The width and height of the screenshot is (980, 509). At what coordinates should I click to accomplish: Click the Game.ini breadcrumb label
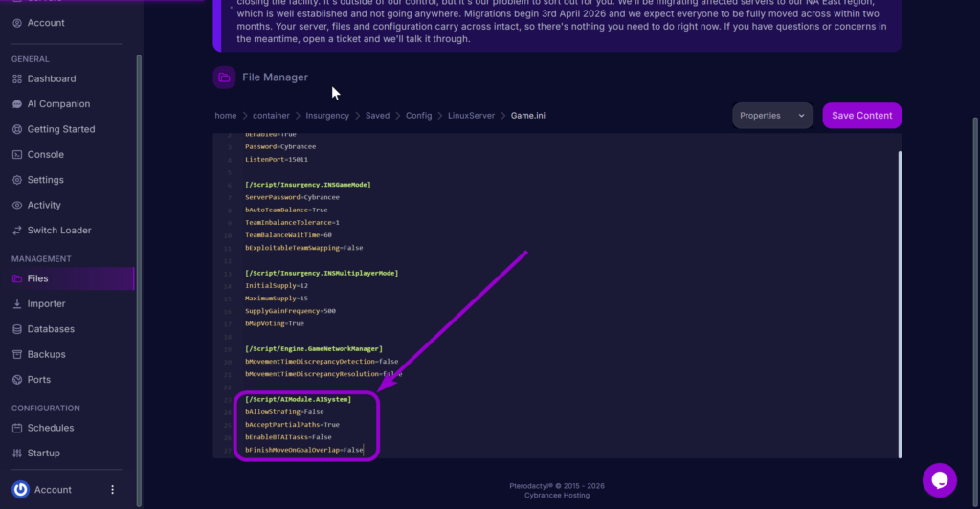(x=527, y=116)
